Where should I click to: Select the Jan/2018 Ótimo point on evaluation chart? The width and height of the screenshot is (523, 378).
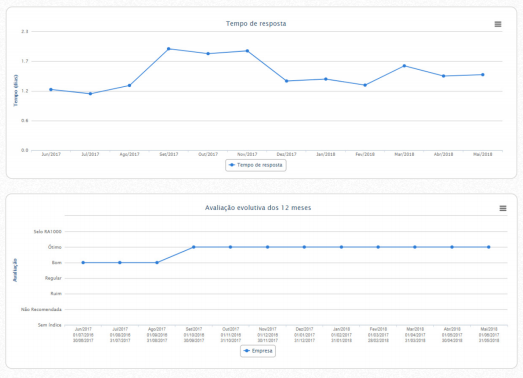pyautogui.click(x=341, y=247)
